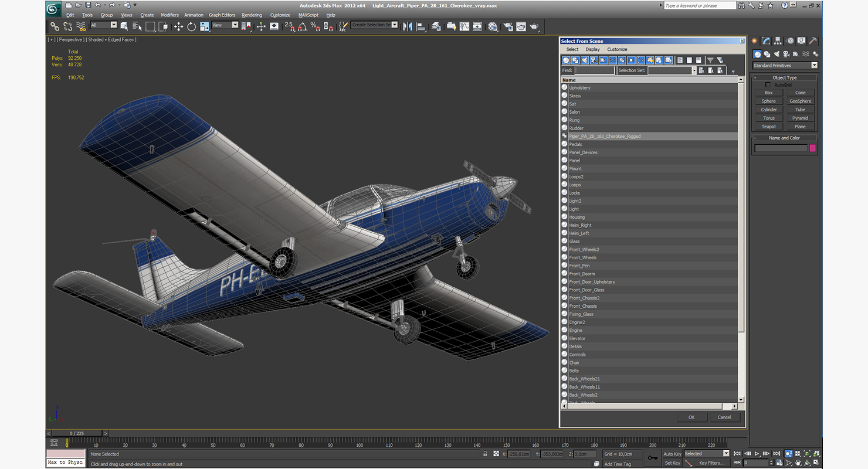Open Display menu in Select From Scene
This screenshot has height=469, width=868.
592,49
